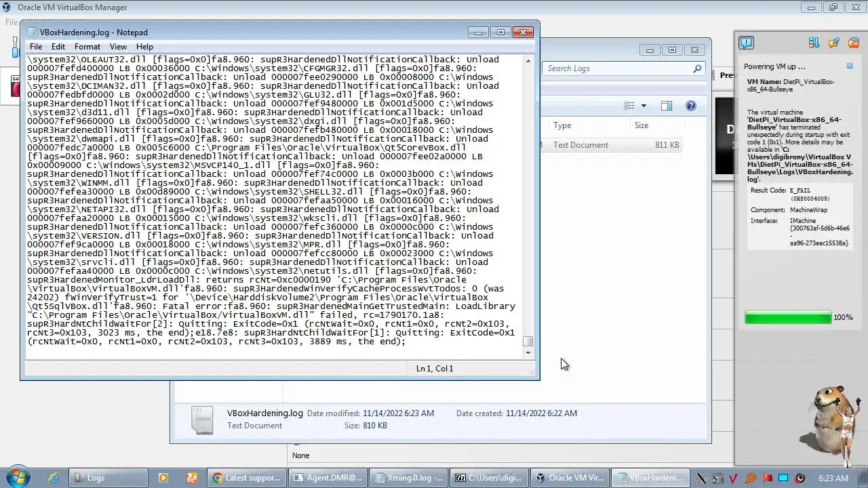Switch to 7-Zip C:\Users taskbar button

[490, 478]
